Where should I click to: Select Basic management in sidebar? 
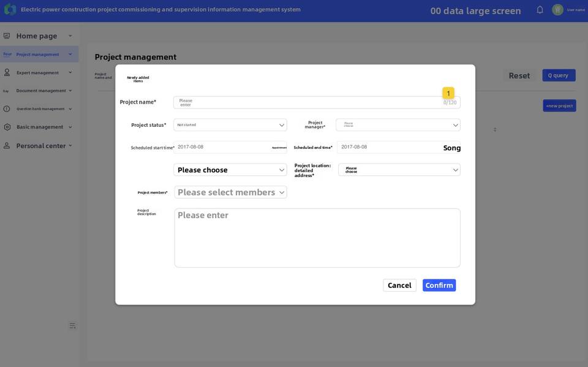tap(39, 127)
